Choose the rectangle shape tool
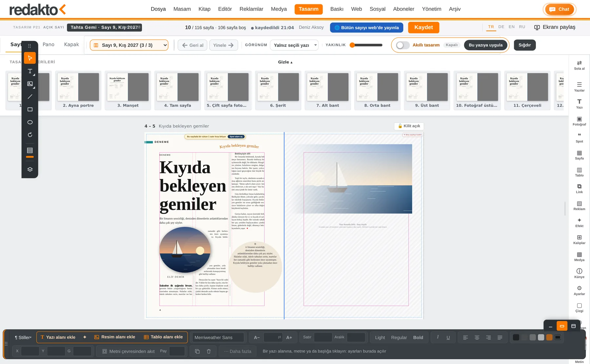 (x=30, y=109)
